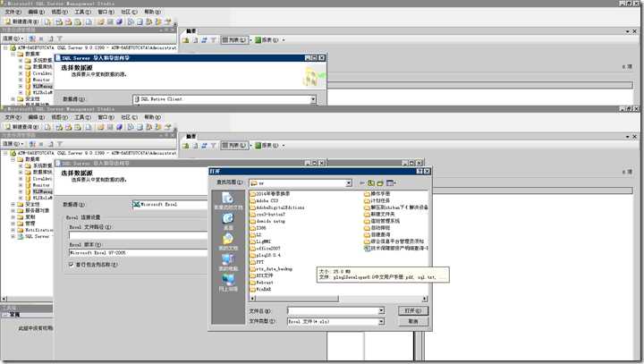
Task: Expand the 复制 tree node
Action: pos(13,217)
